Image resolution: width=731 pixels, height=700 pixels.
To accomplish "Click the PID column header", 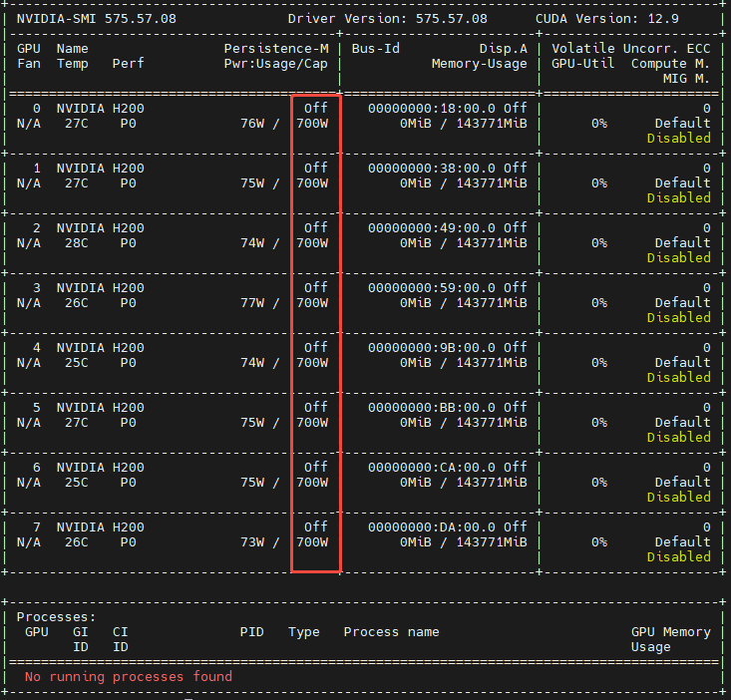I will [252, 632].
